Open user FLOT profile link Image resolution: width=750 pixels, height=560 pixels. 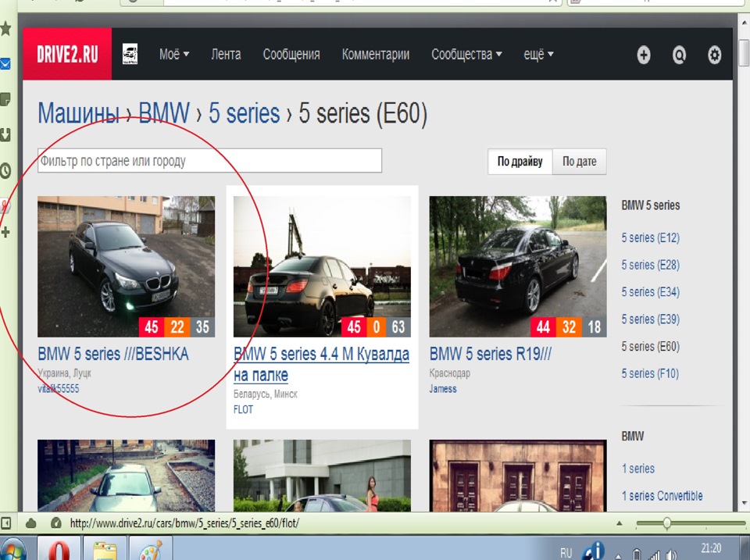click(243, 409)
